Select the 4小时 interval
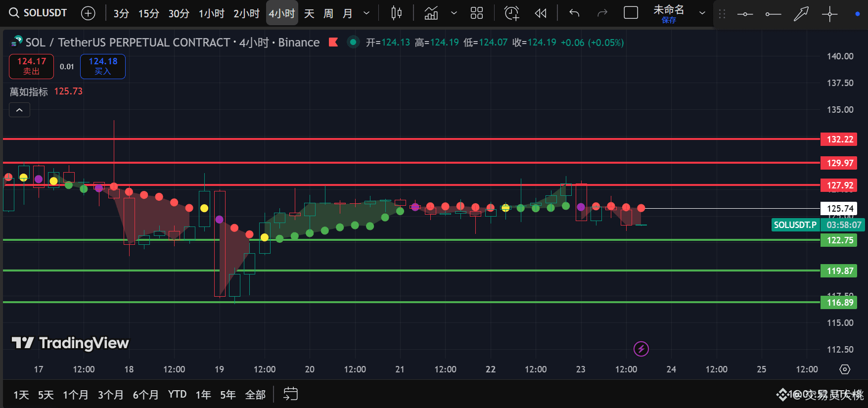Screen dimensions: 868x408 point(282,13)
